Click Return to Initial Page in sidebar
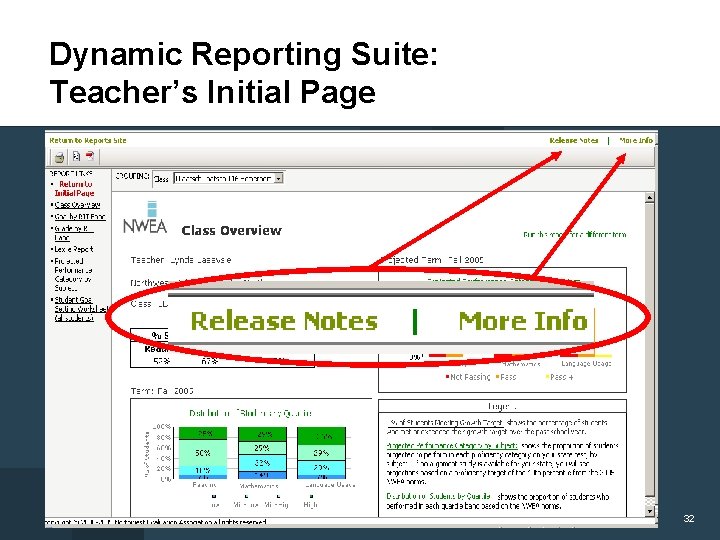Screen dimensions: 720x540 click(x=75, y=188)
